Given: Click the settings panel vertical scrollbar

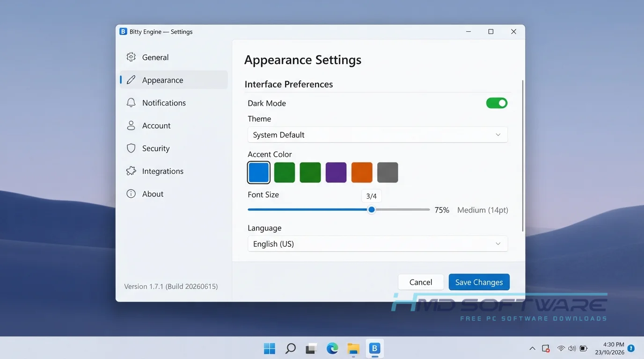Looking at the screenshot, I should 523,156.
